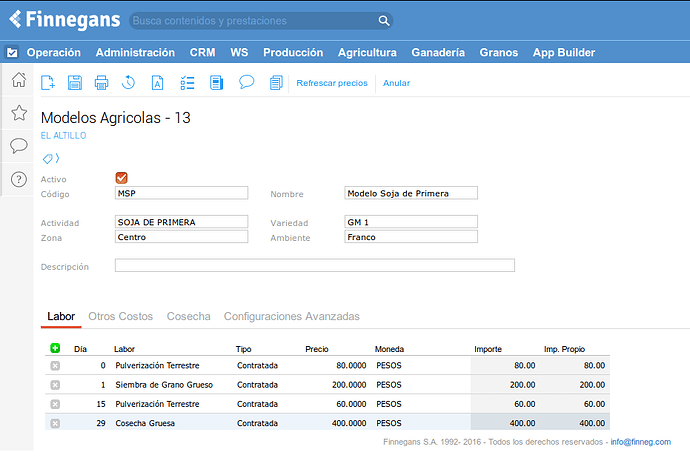Switch to the Otros Costos tab
Image resolution: width=690 pixels, height=458 pixels.
coord(121,316)
